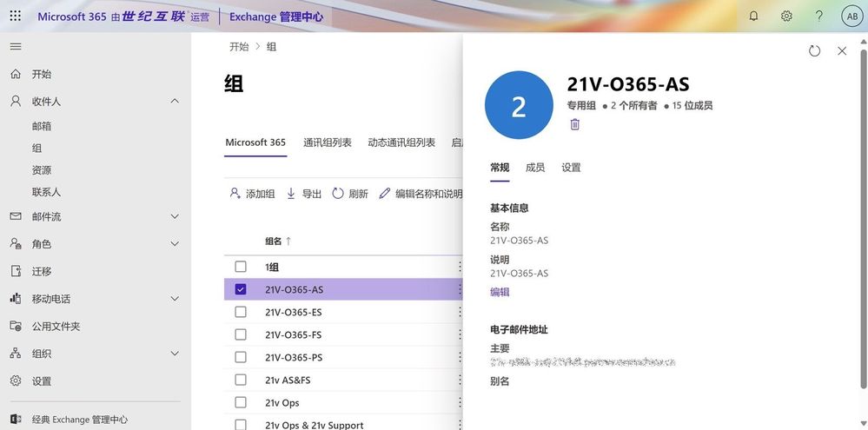The width and height of the screenshot is (868, 430).
Task: Open the 成员 tab in details
Action: (534, 167)
